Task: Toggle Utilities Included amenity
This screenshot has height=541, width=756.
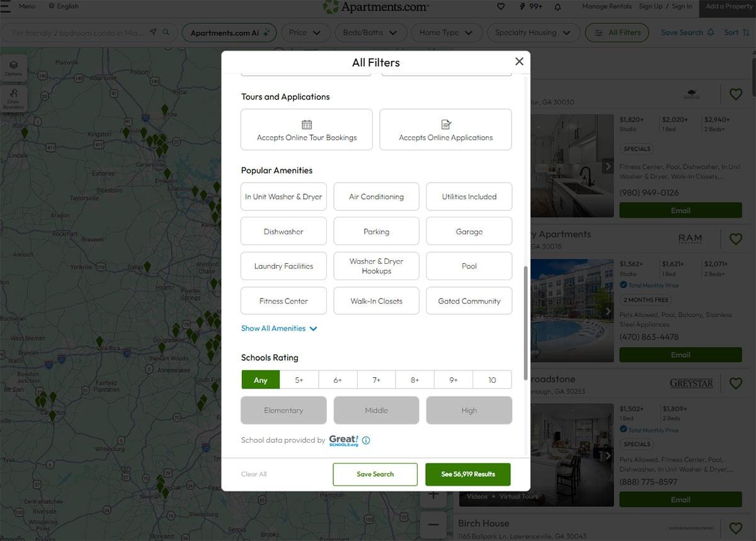Action: click(469, 196)
